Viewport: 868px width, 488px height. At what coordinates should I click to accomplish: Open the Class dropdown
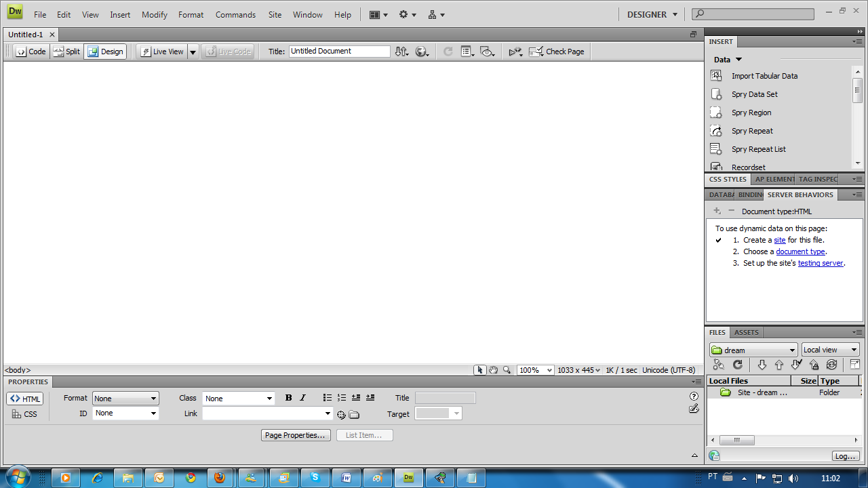point(238,399)
